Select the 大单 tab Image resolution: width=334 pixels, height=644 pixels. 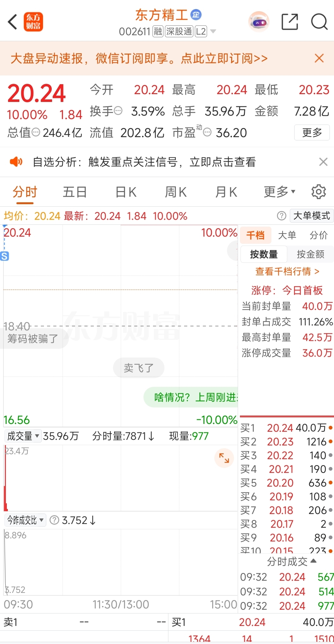coord(287,235)
